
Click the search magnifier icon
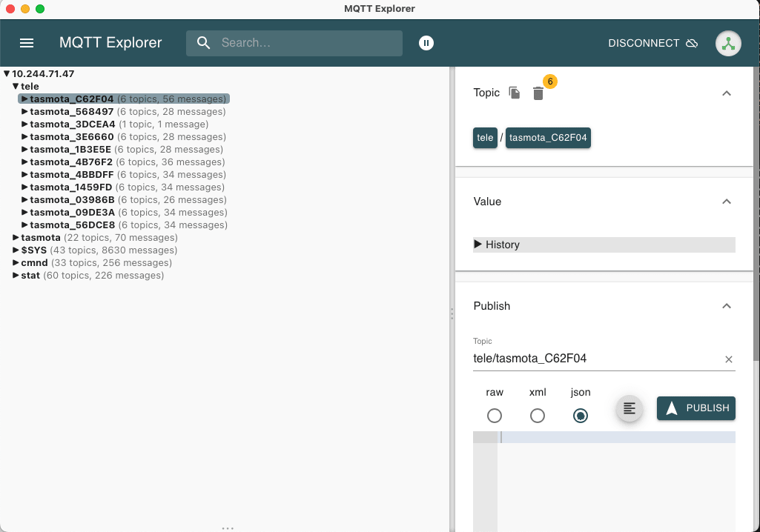(204, 43)
